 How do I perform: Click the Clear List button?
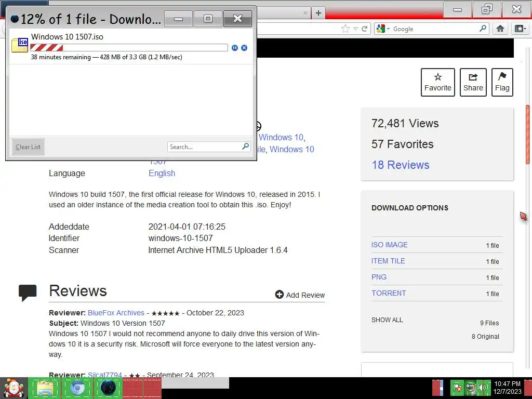click(x=28, y=147)
